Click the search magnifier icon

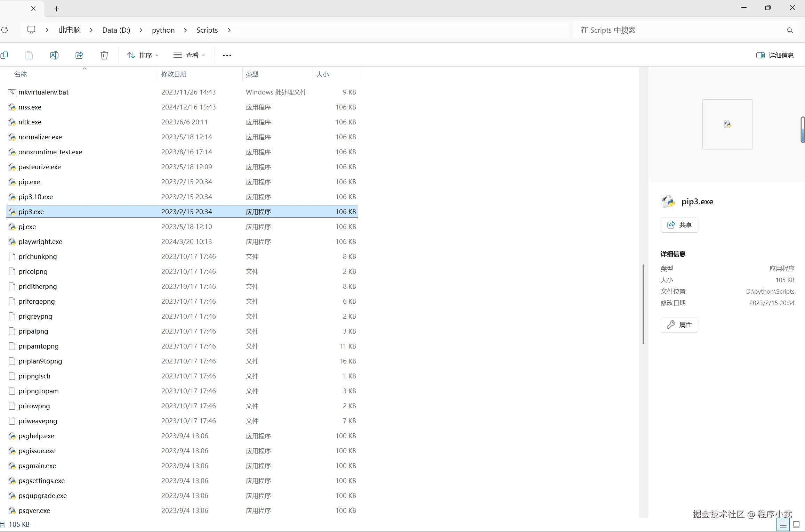point(790,30)
